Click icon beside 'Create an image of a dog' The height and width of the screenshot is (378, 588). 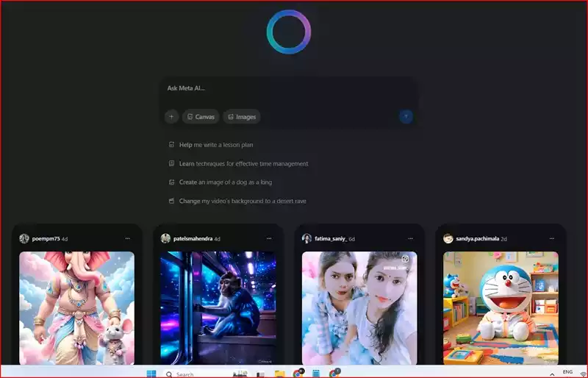[x=171, y=182]
